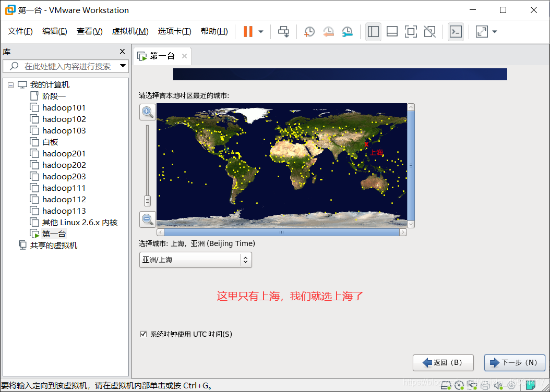Select hadoop111 virtual machine
The height and width of the screenshot is (392, 550).
64,188
